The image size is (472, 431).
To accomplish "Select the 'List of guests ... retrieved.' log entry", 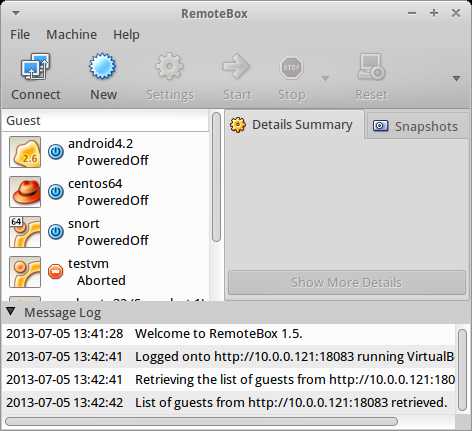I will (228, 403).
